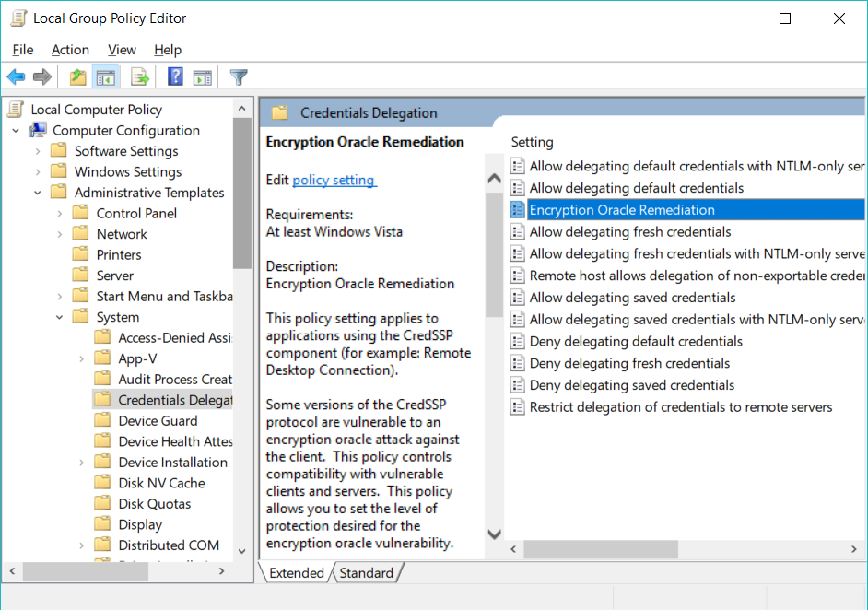Select the Device Guard folder

tap(158, 421)
